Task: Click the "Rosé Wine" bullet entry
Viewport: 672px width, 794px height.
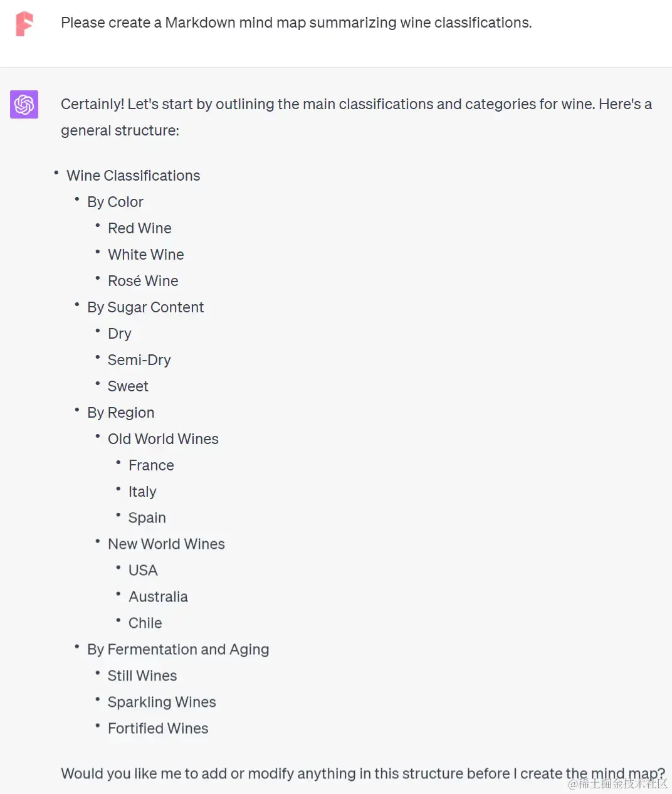Action: (143, 281)
